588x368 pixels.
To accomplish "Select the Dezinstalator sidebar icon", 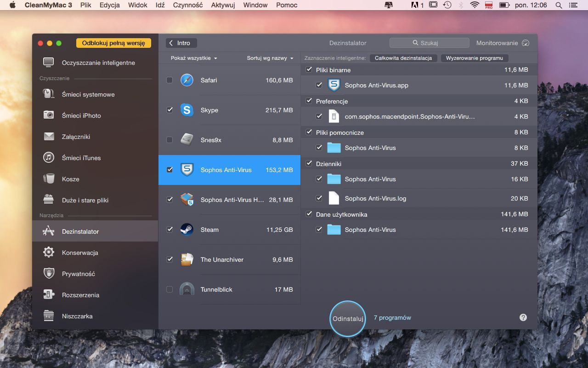I will [x=49, y=231].
